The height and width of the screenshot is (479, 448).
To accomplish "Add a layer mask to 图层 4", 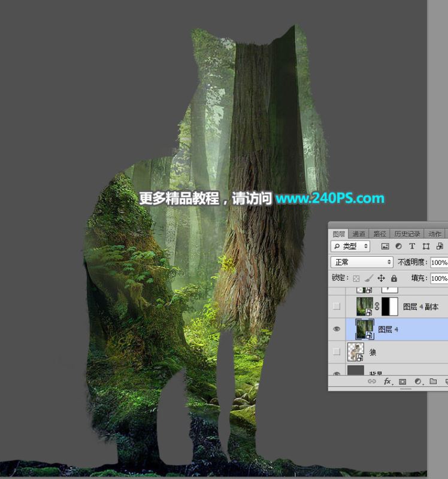I will tap(402, 381).
